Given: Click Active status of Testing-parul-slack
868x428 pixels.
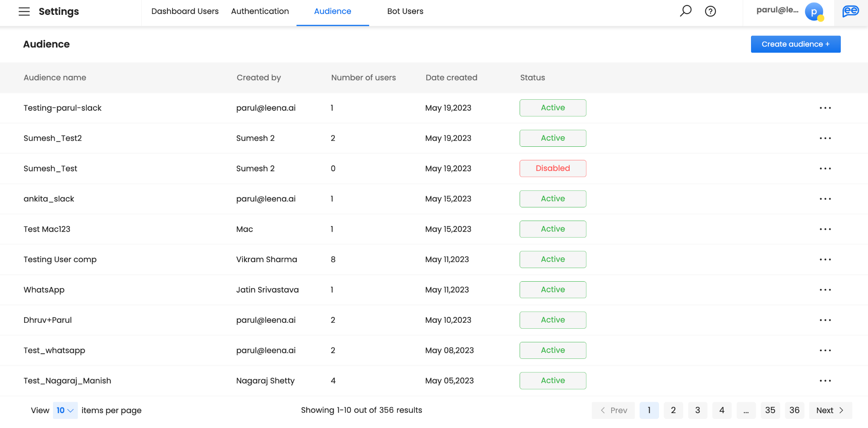Looking at the screenshot, I should pyautogui.click(x=553, y=108).
